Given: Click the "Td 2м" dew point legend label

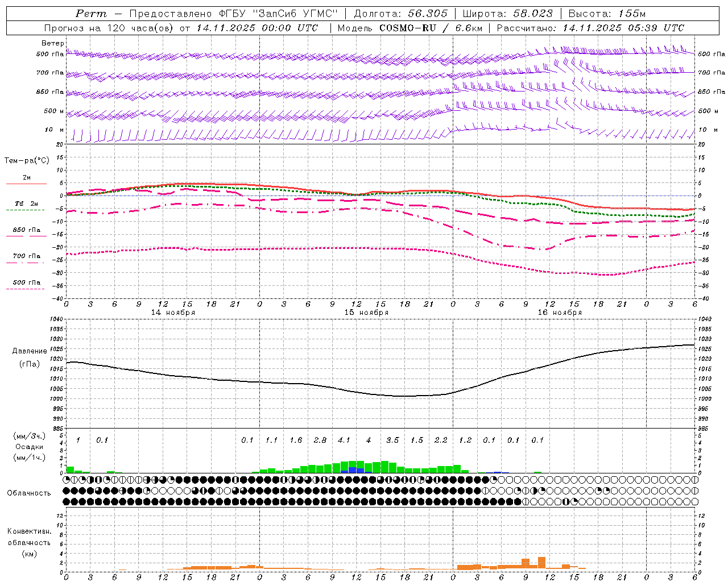Looking at the screenshot, I should coord(27,203).
